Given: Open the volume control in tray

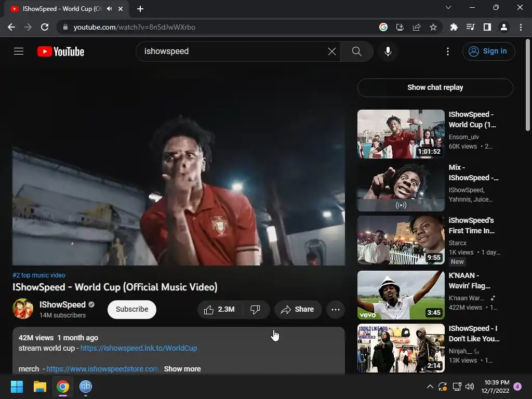Looking at the screenshot, I should (x=470, y=387).
